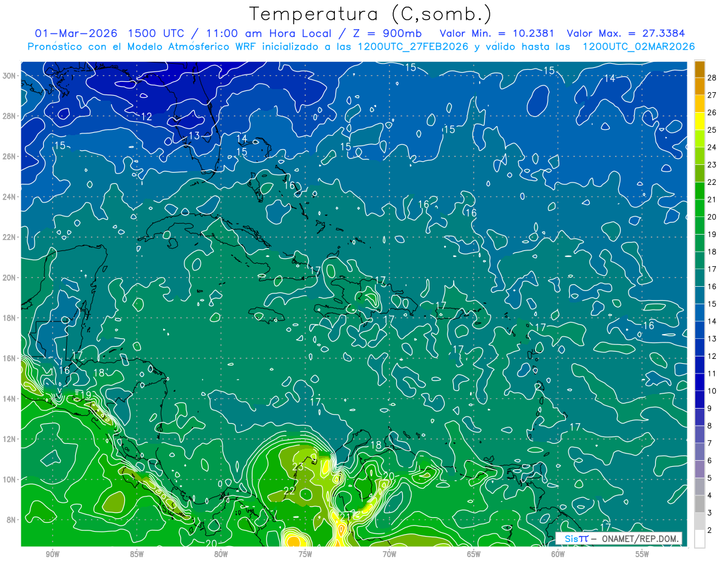
Task: Click the "70W" longitude axis label
Action: click(389, 554)
